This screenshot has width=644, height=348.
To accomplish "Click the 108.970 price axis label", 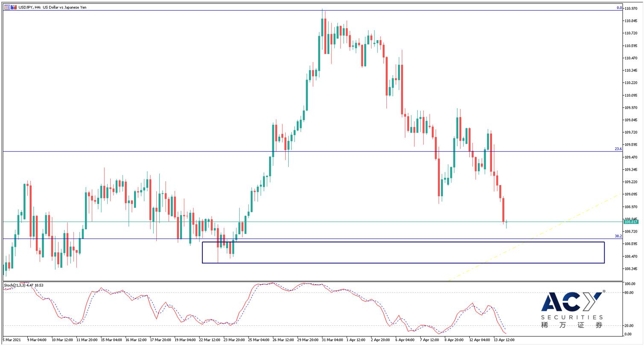I will [x=631, y=207].
